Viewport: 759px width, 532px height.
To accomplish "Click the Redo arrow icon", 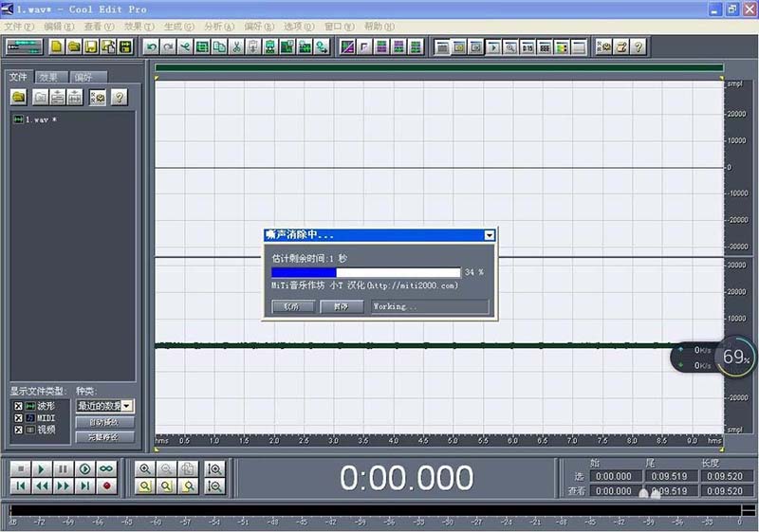I will click(169, 46).
